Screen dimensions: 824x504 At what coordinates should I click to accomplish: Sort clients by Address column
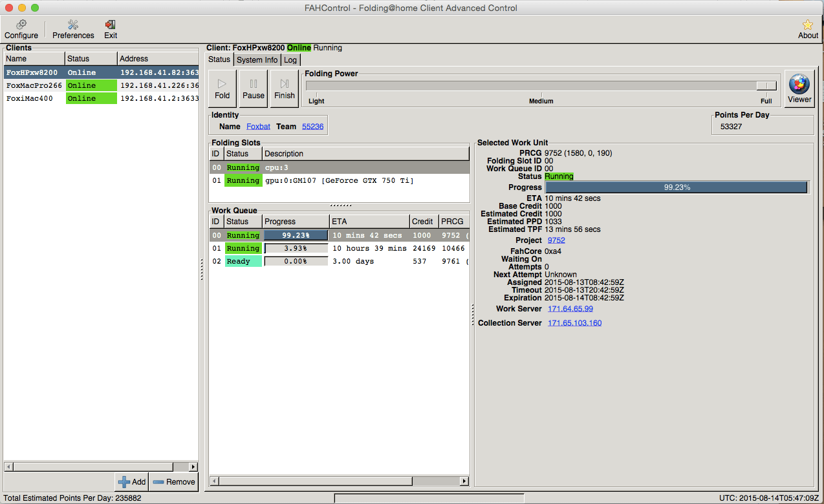click(158, 59)
